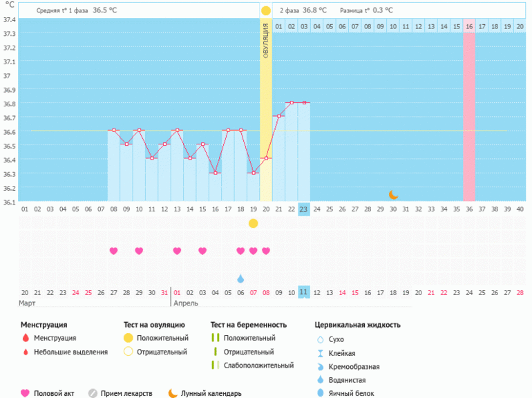532x398 pixels.
Task: Select the positive ovulation test circle on April 07
Action: pos(254,223)
